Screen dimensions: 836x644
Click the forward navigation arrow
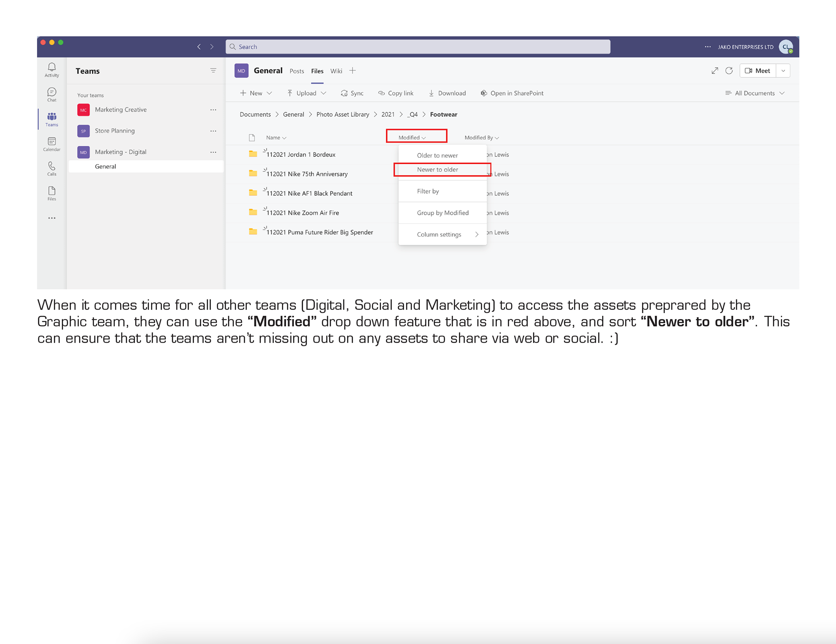[x=212, y=47]
